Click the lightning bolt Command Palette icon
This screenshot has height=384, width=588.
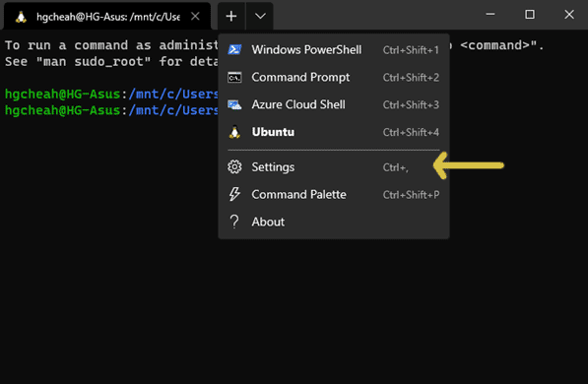point(234,194)
